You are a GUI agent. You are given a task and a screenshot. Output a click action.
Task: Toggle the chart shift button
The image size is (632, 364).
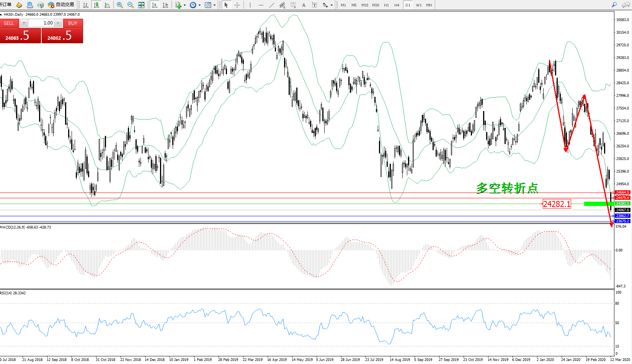[165, 5]
